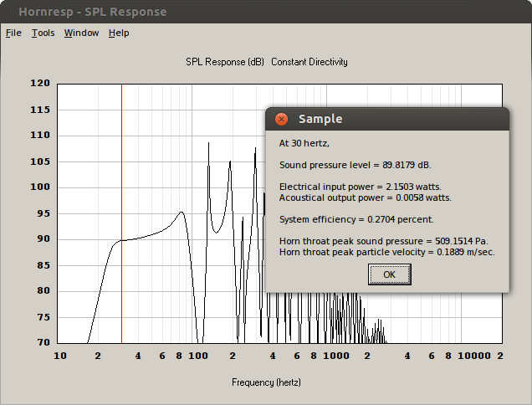Close the Sample dialog with the red X

281,119
